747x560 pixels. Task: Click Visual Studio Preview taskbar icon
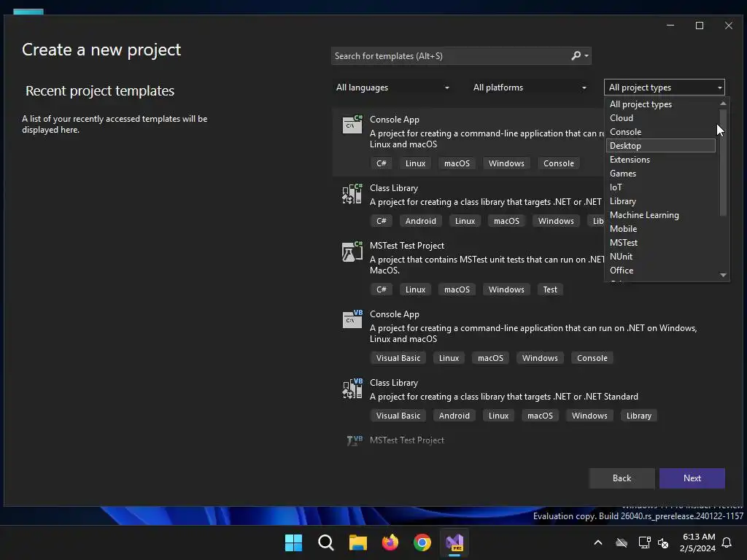(x=454, y=542)
